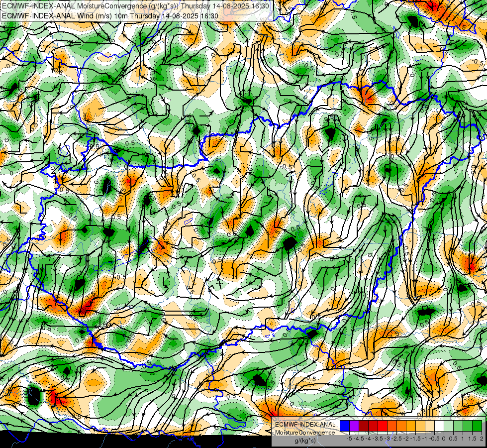Pick legend swatch between -3.5 and -3
This screenshot has width=487, height=448.
coord(383,426)
